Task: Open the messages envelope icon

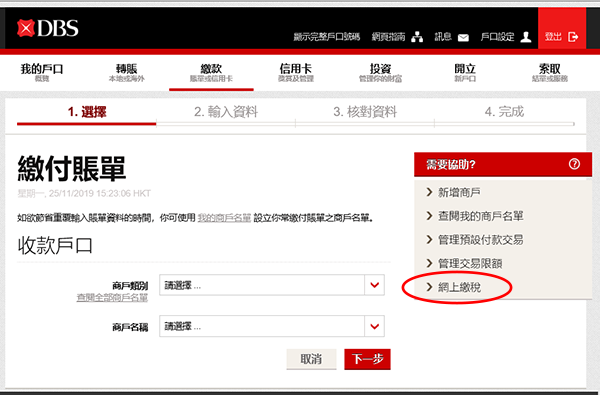Action: click(x=463, y=38)
